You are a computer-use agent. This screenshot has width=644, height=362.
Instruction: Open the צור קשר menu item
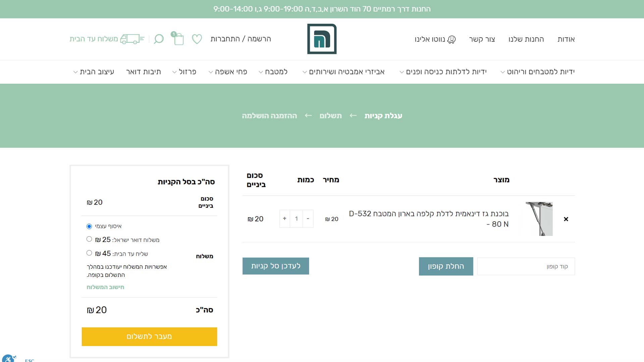pos(482,39)
